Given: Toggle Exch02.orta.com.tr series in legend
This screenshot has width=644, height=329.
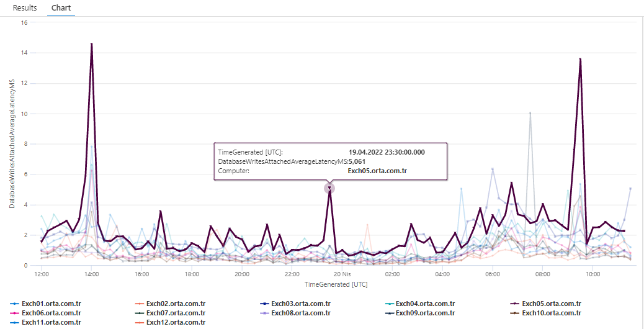Looking at the screenshot, I should pos(170,304).
